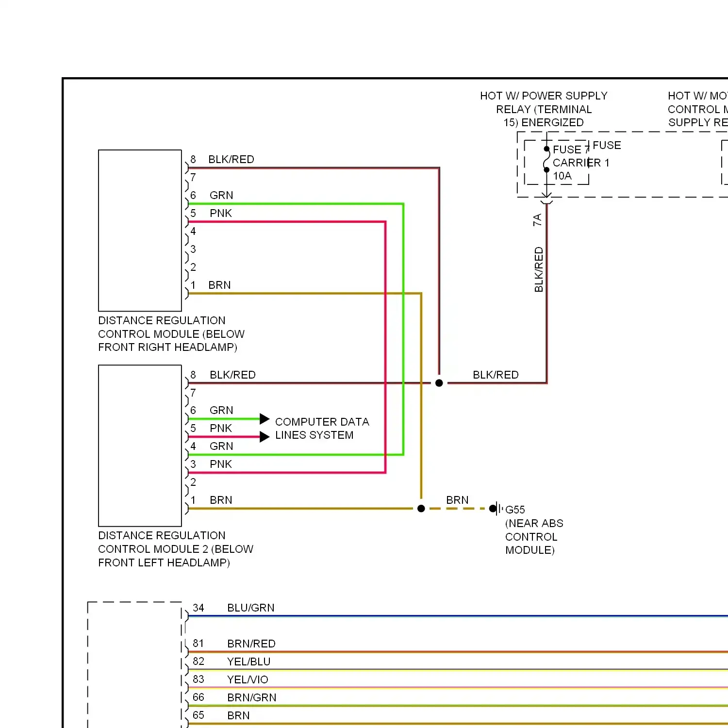Screen dimensions: 728x728
Task: Click pin 6 'GRN' on the right headlamp module
Action: [x=221, y=195]
